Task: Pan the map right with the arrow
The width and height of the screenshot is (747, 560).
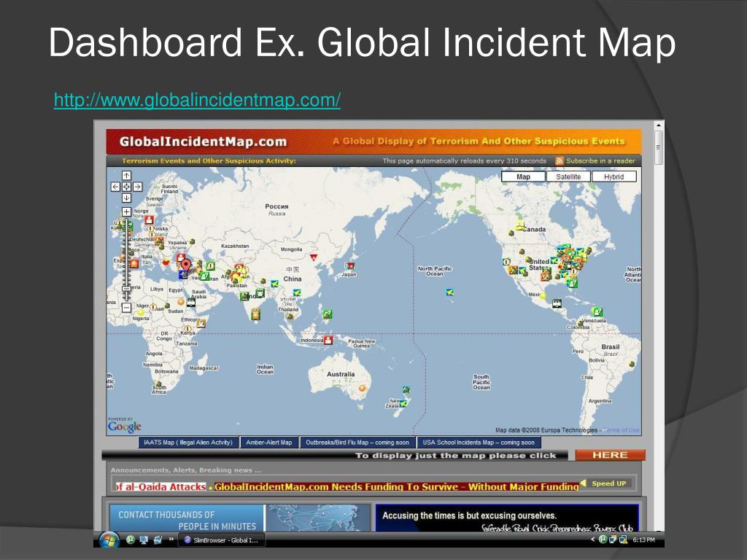Action: click(137, 187)
